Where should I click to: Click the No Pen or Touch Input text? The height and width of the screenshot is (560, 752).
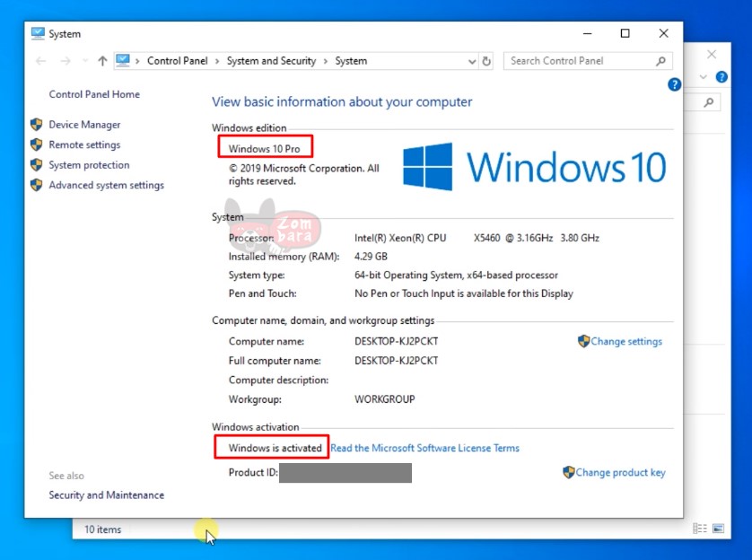tap(464, 293)
